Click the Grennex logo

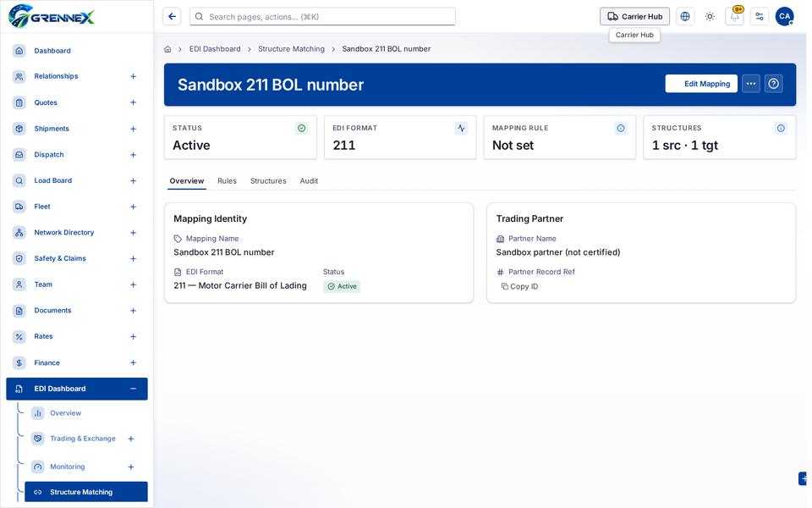[52, 16]
